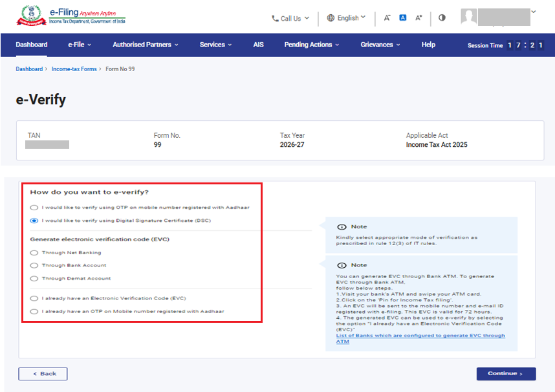Viewport: 555px width, 392px height.
Task: Decrease font size with the A- icon
Action: point(387,17)
